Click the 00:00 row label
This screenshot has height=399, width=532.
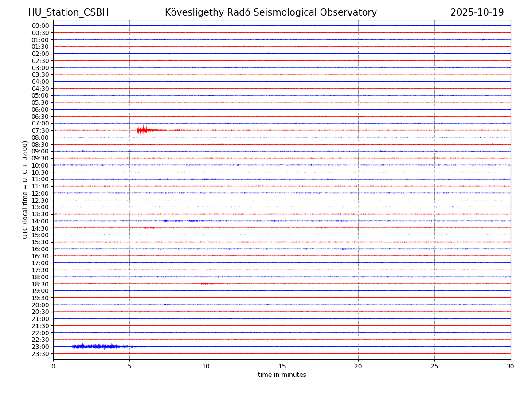click(40, 26)
